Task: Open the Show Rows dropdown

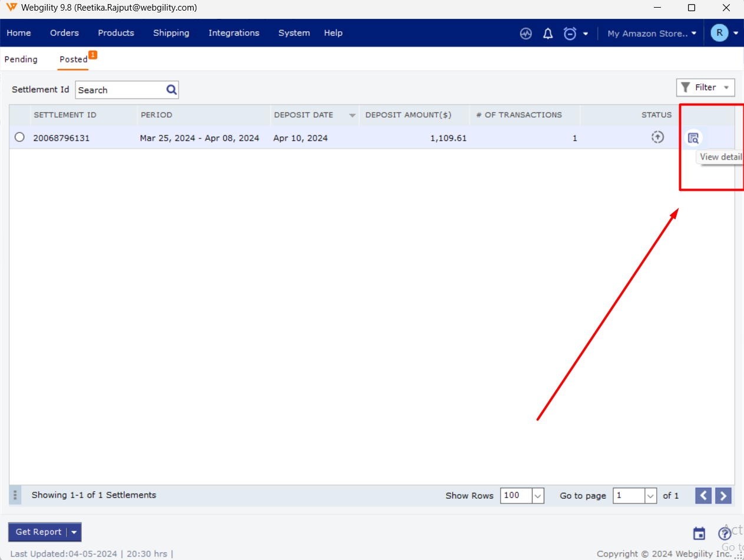Action: 537,496
